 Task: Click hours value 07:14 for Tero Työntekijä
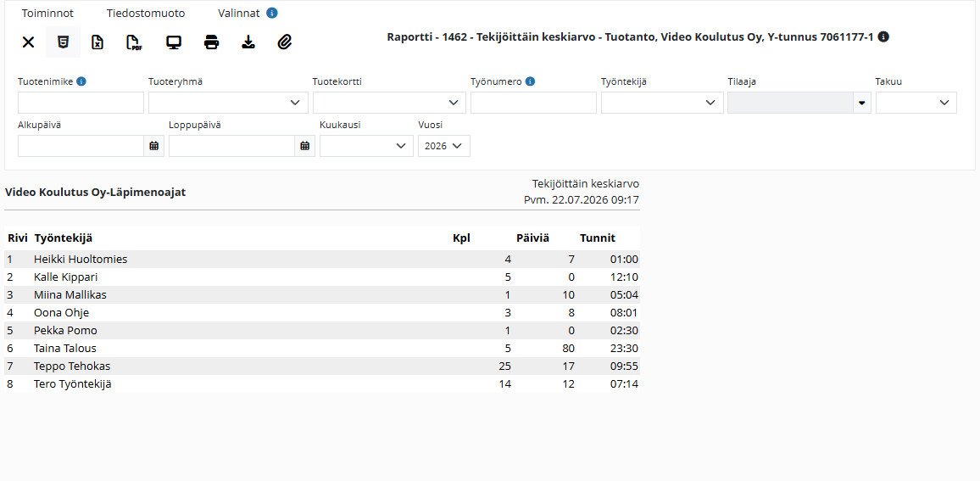click(625, 384)
